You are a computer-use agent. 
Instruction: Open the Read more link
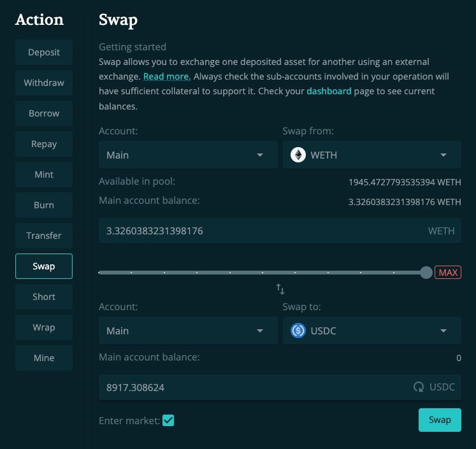coord(167,76)
